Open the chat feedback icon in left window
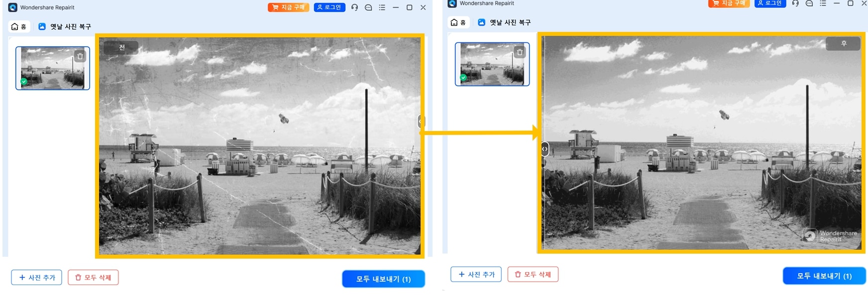The height and width of the screenshot is (296, 868). coord(368,7)
